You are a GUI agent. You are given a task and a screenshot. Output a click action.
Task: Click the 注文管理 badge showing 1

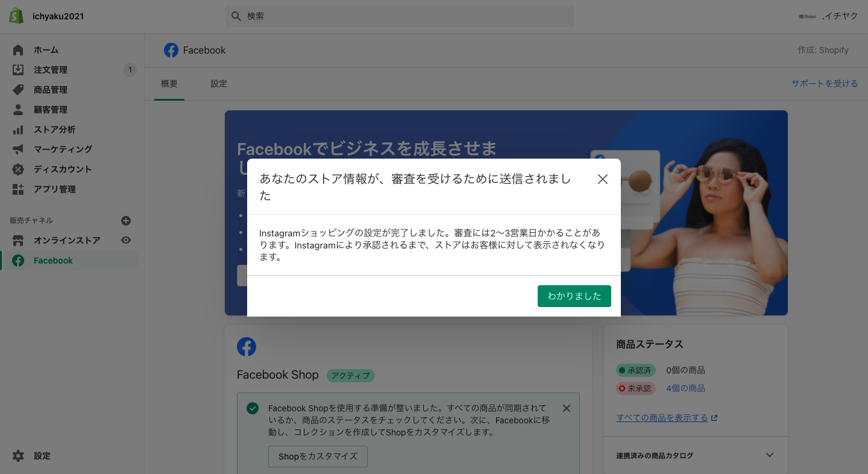(130, 70)
